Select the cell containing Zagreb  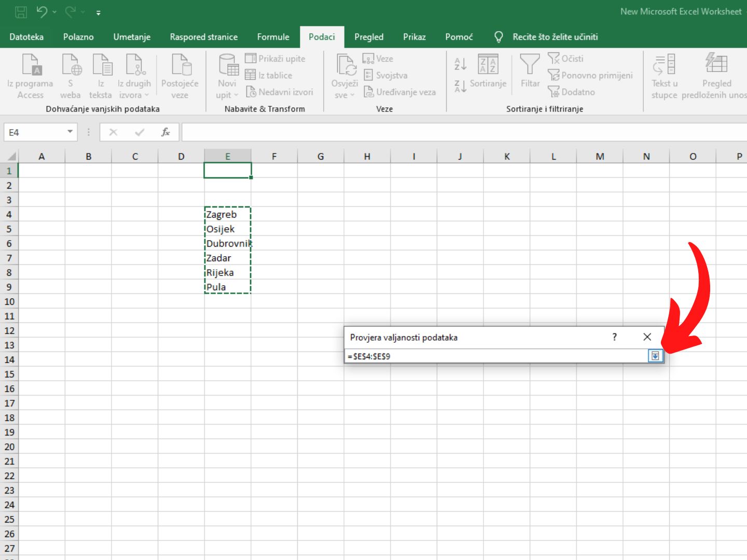click(228, 214)
